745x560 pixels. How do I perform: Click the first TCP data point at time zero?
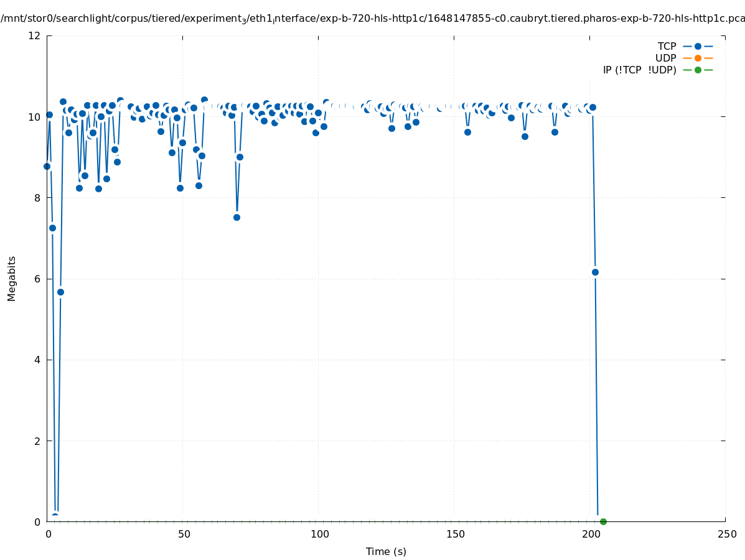(x=47, y=166)
